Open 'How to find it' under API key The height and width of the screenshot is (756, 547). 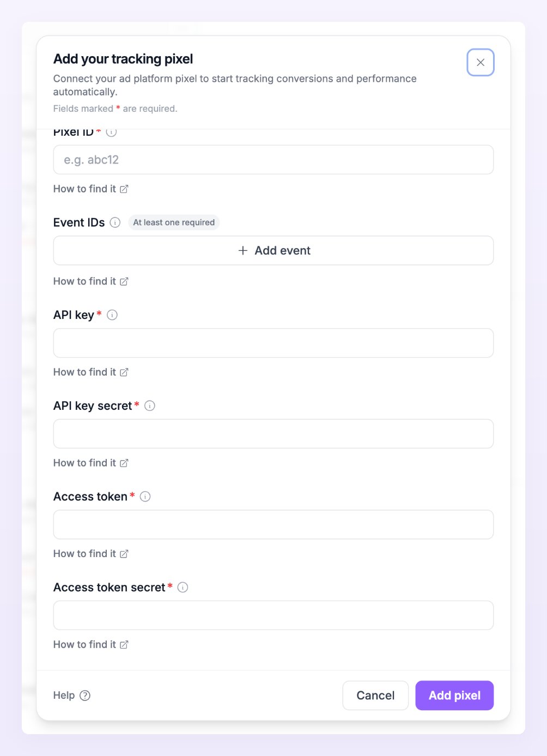coord(91,372)
